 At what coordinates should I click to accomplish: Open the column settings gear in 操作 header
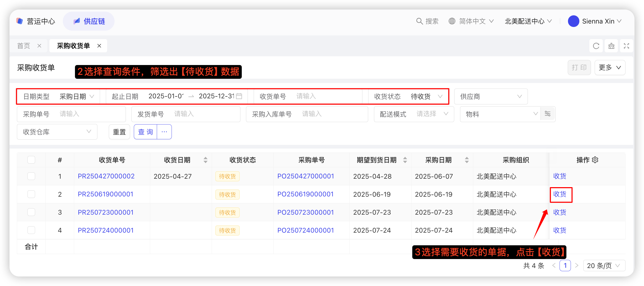595,160
